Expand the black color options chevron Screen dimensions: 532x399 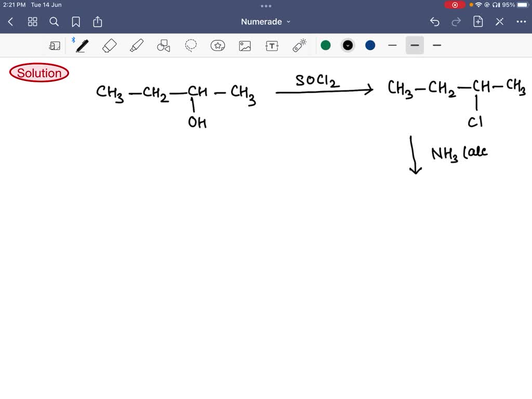(x=348, y=45)
